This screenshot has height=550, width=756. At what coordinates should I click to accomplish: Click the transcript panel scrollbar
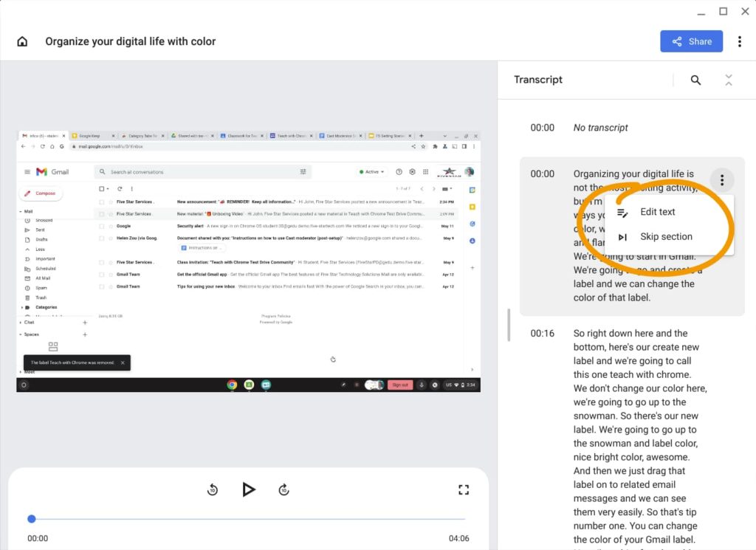pos(509,325)
